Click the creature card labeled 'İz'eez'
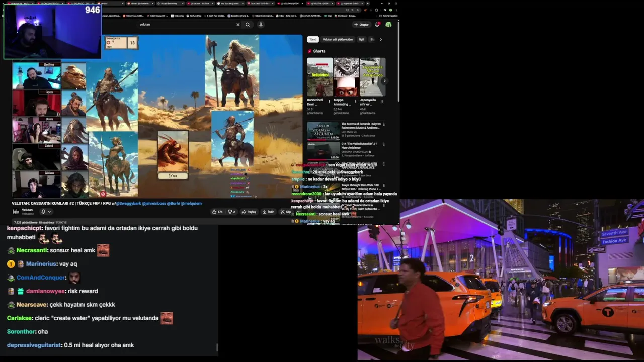644x362 pixels. (173, 155)
